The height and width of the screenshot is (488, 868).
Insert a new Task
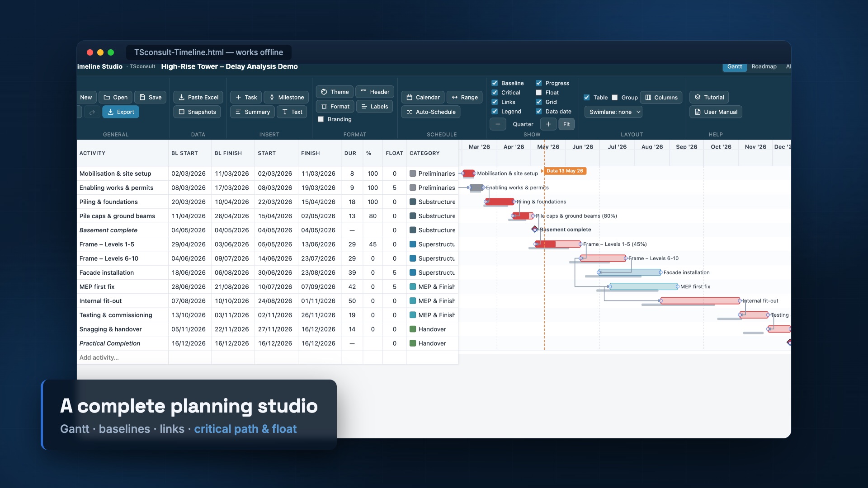point(246,97)
